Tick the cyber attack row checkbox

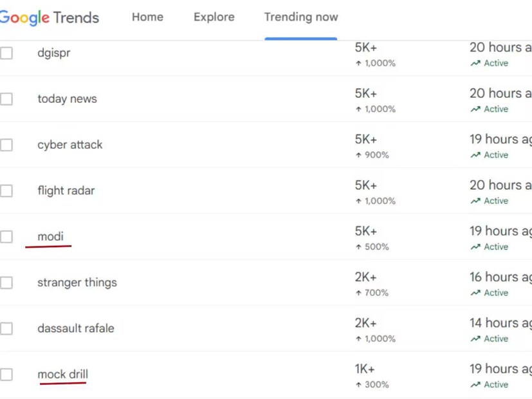point(6,145)
